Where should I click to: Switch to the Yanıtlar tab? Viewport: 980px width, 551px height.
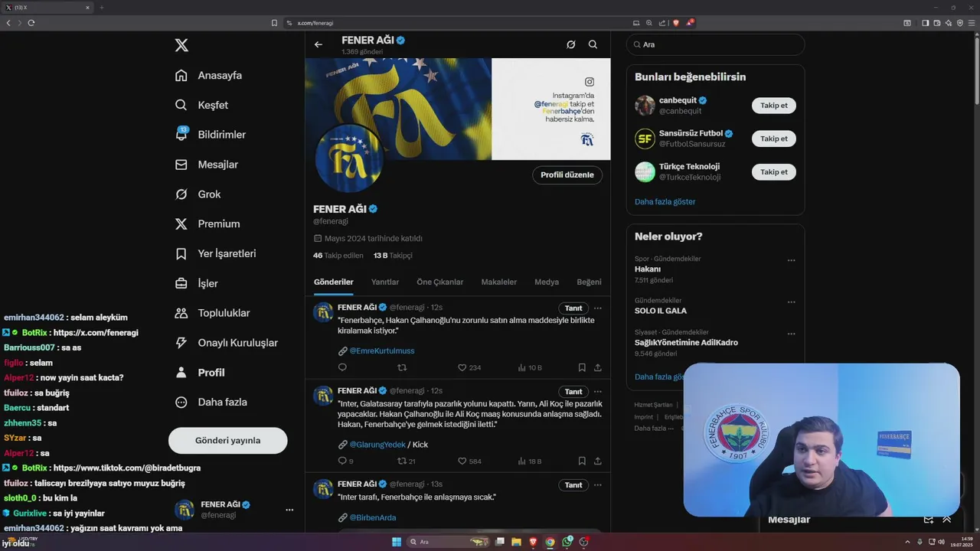click(385, 282)
